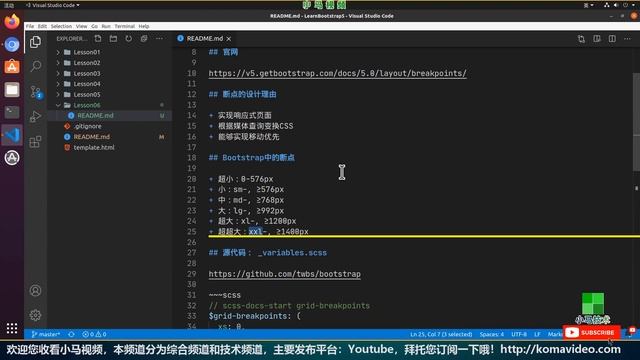The height and width of the screenshot is (360, 640).
Task: Refresh the Explorer tree
Action: coord(129,38)
